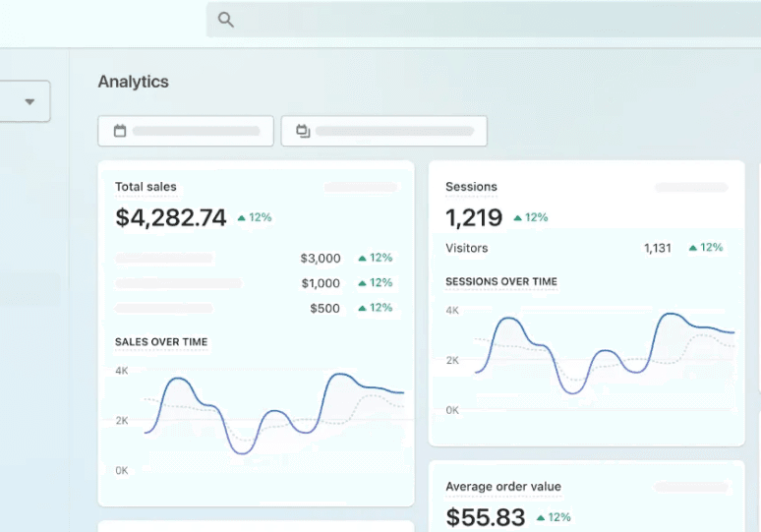The image size is (761, 532).
Task: Open the Total sales report title
Action: click(x=146, y=187)
